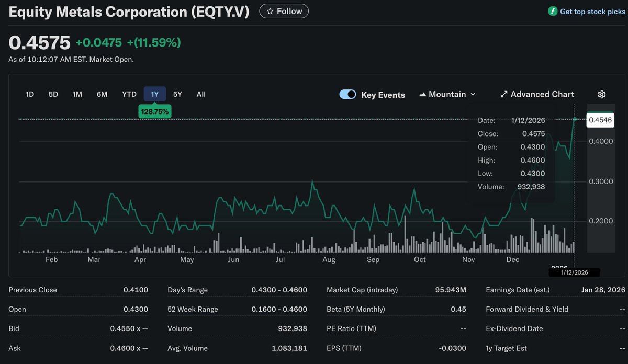Image resolution: width=628 pixels, height=364 pixels.
Task: Click the Previous Close value 0.4100
Action: point(136,290)
